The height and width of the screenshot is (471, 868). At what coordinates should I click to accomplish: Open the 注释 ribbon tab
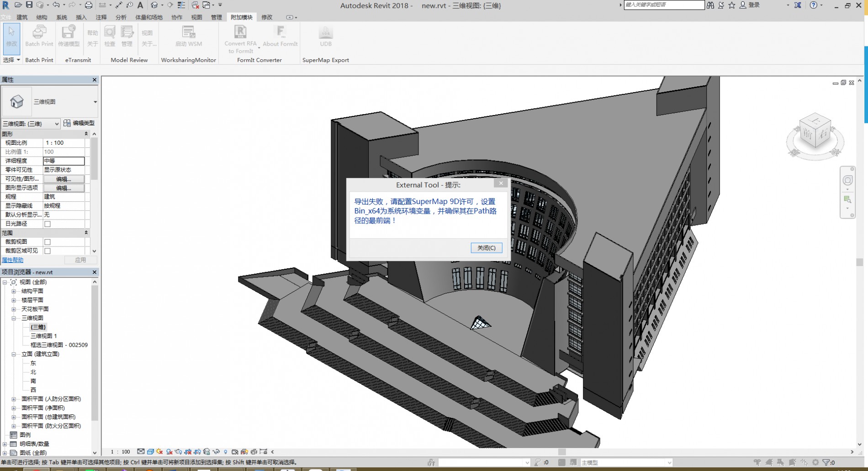pos(101,17)
